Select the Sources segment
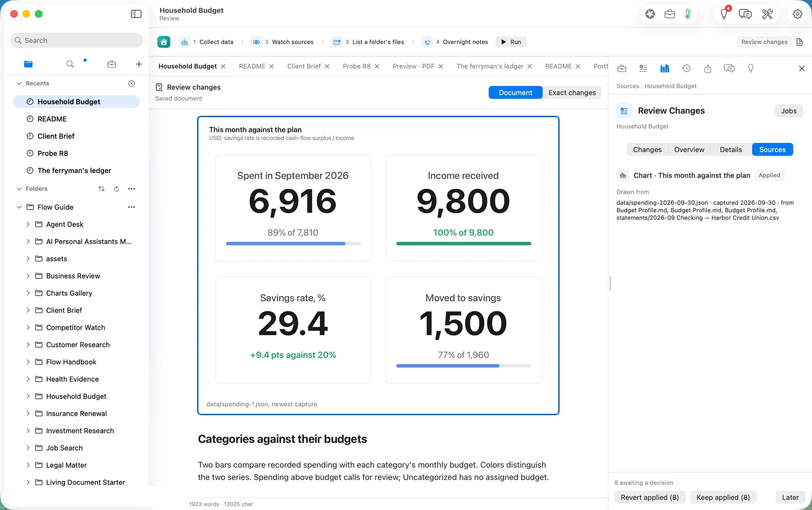Viewport: 812px width, 510px height. click(x=772, y=149)
